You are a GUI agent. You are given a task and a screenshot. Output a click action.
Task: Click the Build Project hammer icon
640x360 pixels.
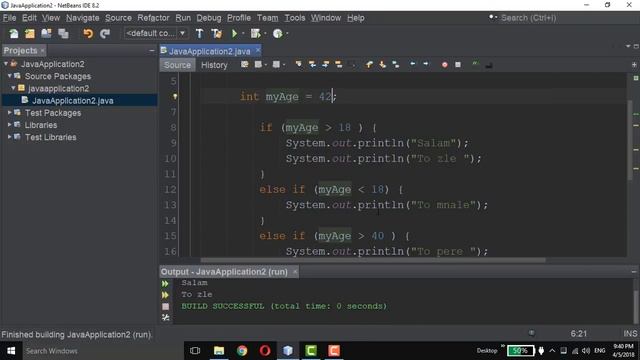click(x=199, y=33)
